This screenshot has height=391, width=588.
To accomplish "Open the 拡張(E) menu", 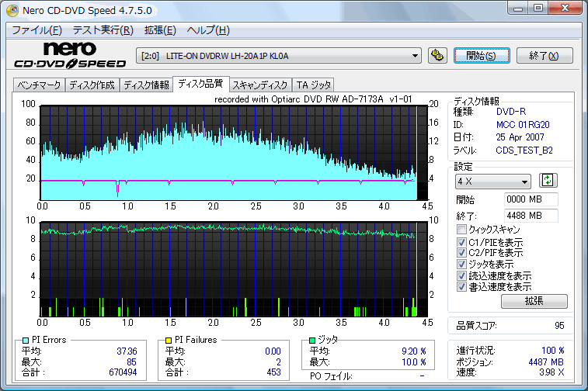I will 160,30.
